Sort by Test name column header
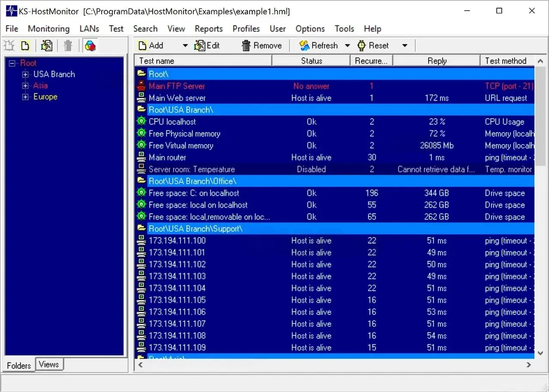This screenshot has height=392, width=549. tap(203, 61)
